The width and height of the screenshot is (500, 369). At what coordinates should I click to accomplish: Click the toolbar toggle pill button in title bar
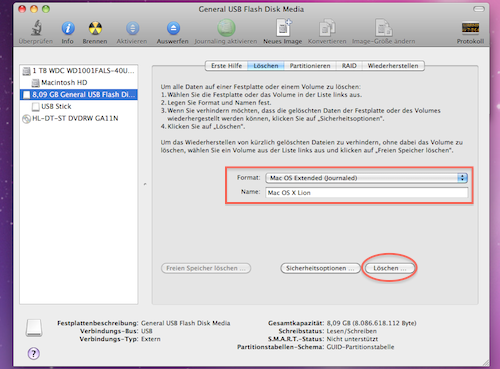click(479, 9)
